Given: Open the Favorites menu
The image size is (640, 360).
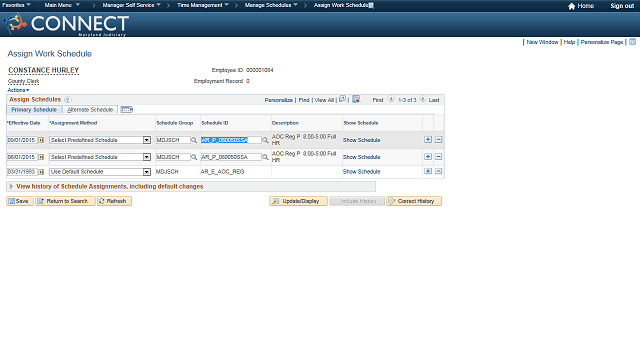Looking at the screenshot, I should (16, 5).
